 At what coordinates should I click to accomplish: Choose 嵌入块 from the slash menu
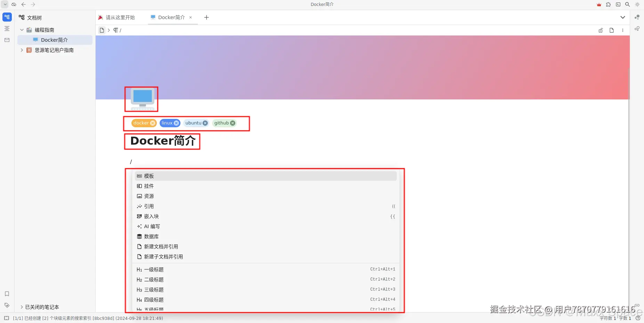pos(266,216)
